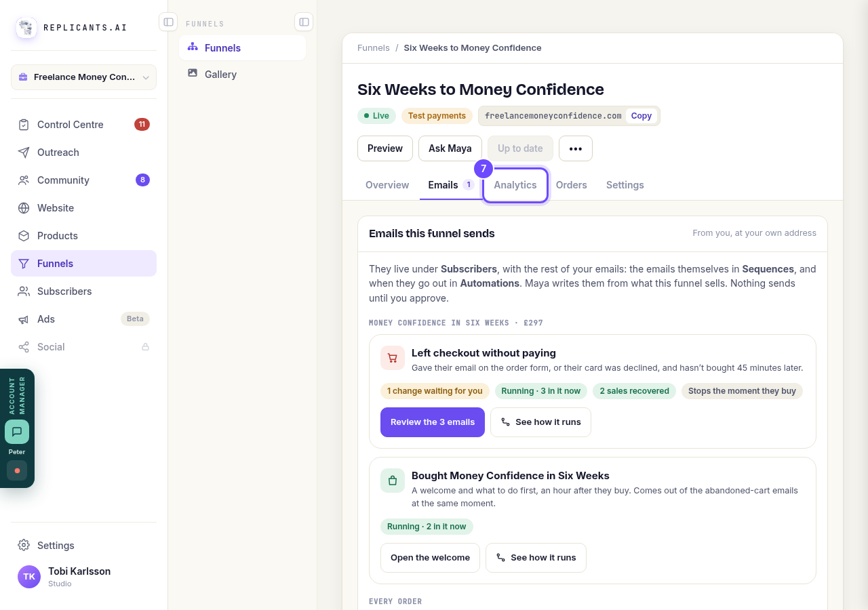Switch to the Orders tab
868x610 pixels.
pyautogui.click(x=572, y=185)
